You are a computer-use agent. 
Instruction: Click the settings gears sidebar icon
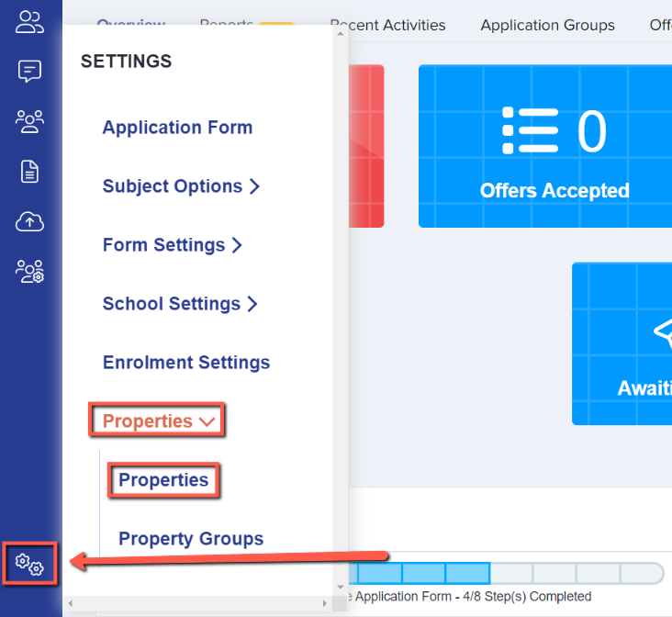[x=30, y=563]
